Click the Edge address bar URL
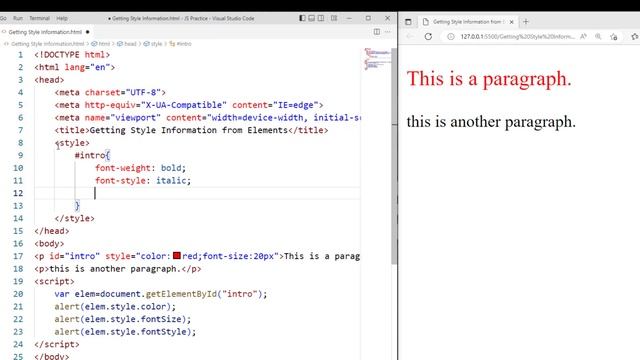The height and width of the screenshot is (360, 640). tap(518, 36)
